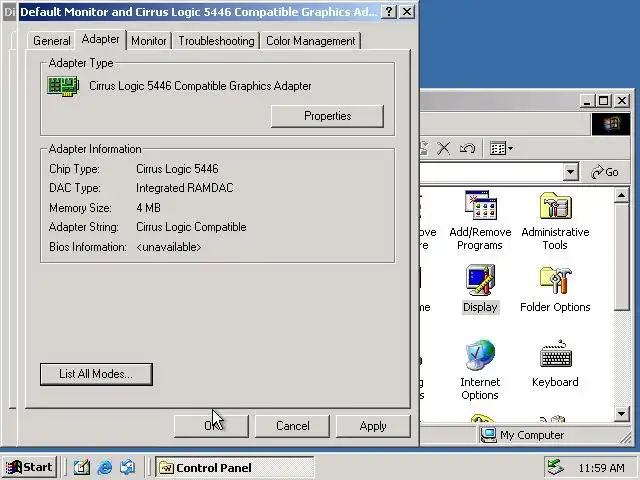This screenshot has height=480, width=640.
Task: Open Internet Options in Control Panel
Action: (480, 370)
